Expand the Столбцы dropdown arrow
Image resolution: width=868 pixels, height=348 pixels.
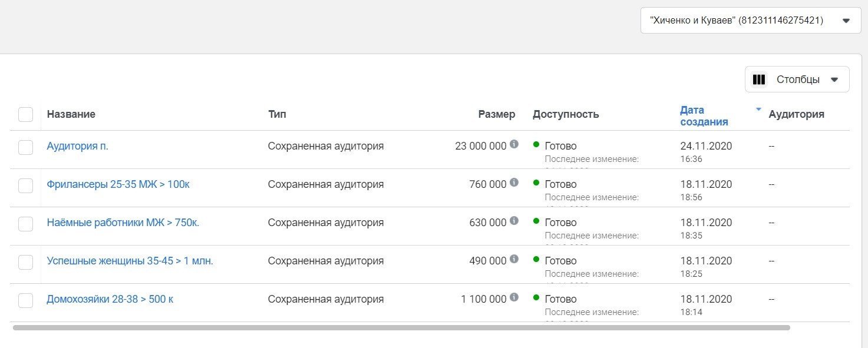click(x=834, y=80)
